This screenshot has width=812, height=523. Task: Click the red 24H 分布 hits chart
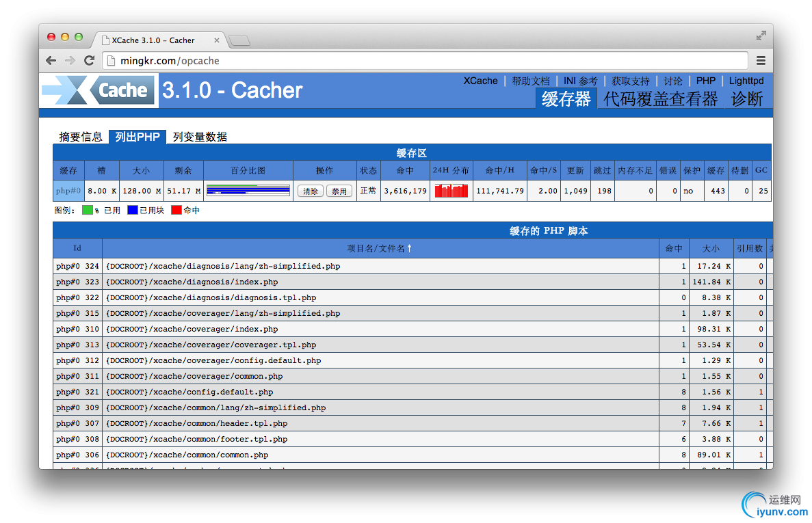451,191
